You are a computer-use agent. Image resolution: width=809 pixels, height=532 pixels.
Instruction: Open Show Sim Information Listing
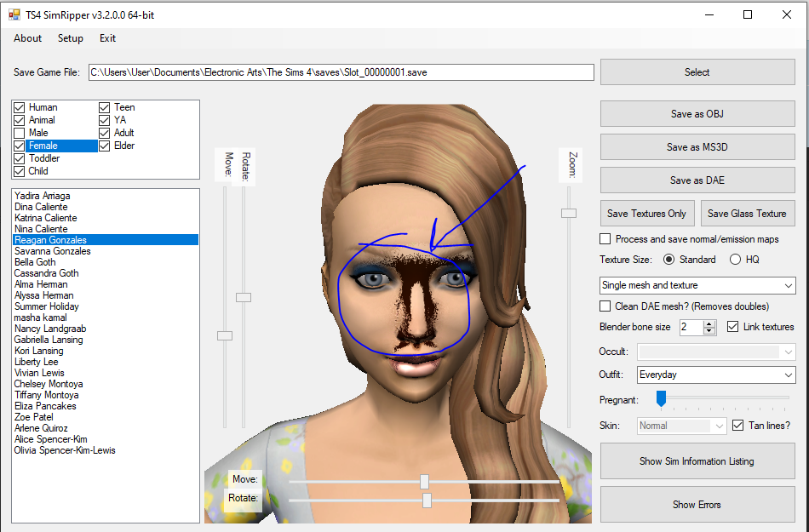[x=697, y=460]
